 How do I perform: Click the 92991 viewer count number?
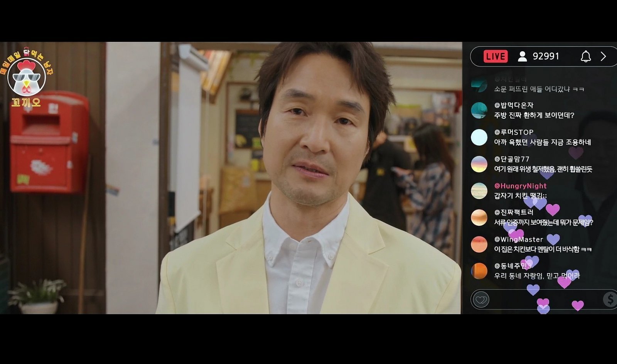click(x=546, y=57)
